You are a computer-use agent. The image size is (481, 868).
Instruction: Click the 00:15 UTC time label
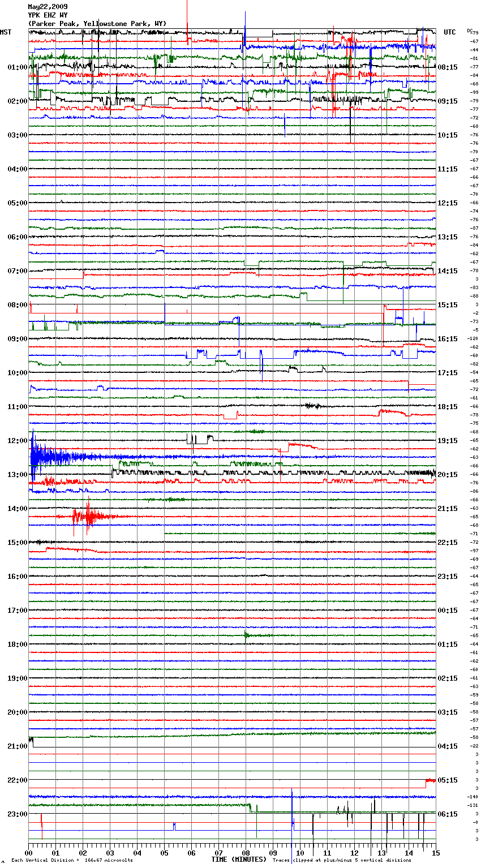[x=448, y=611]
